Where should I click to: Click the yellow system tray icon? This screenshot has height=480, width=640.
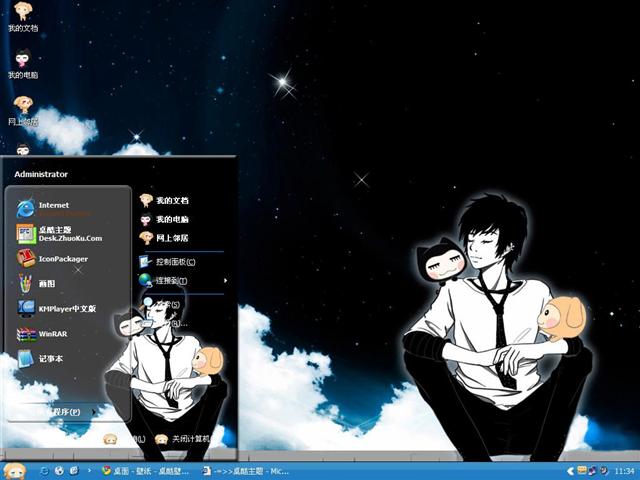coord(582,471)
